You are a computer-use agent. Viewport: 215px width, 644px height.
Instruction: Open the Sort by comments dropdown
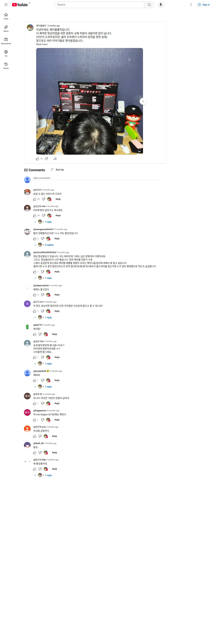click(x=57, y=170)
